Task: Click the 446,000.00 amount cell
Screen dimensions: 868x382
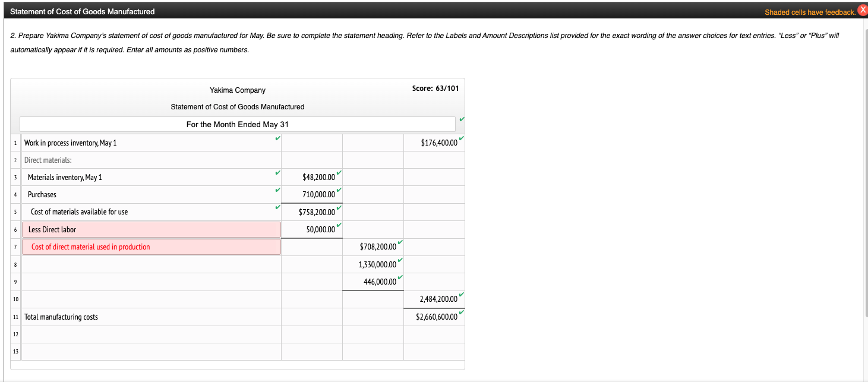Action: point(373,282)
